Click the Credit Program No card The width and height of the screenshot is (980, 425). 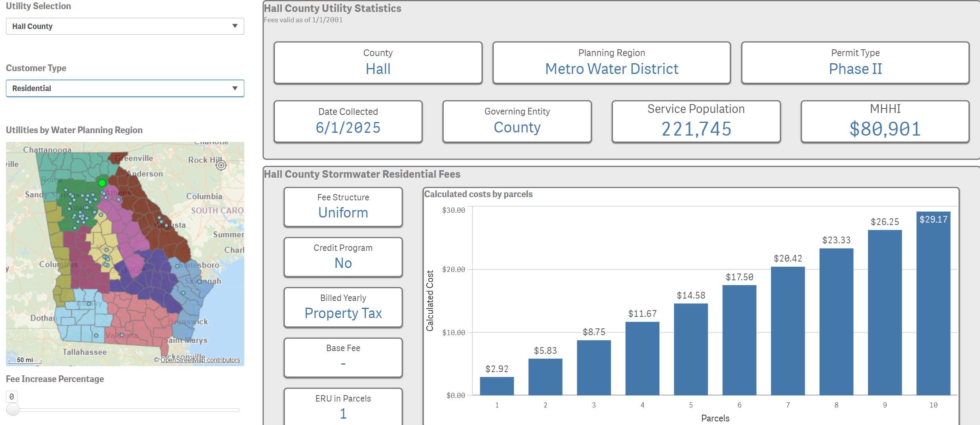342,257
